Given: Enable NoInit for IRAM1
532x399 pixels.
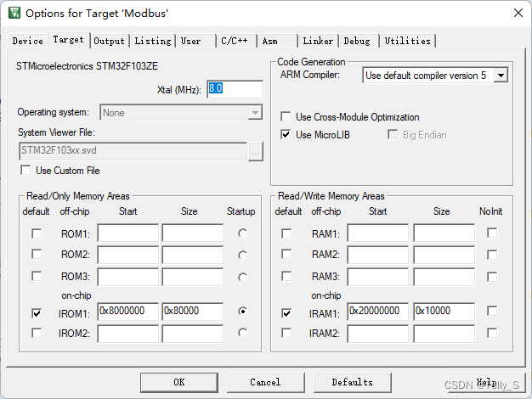Looking at the screenshot, I should point(492,311).
